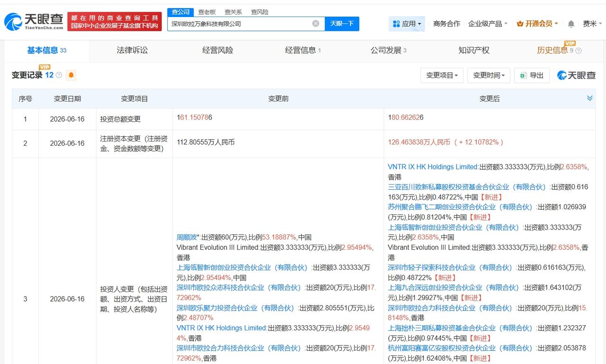Select the 查老板 search tab

(207, 12)
